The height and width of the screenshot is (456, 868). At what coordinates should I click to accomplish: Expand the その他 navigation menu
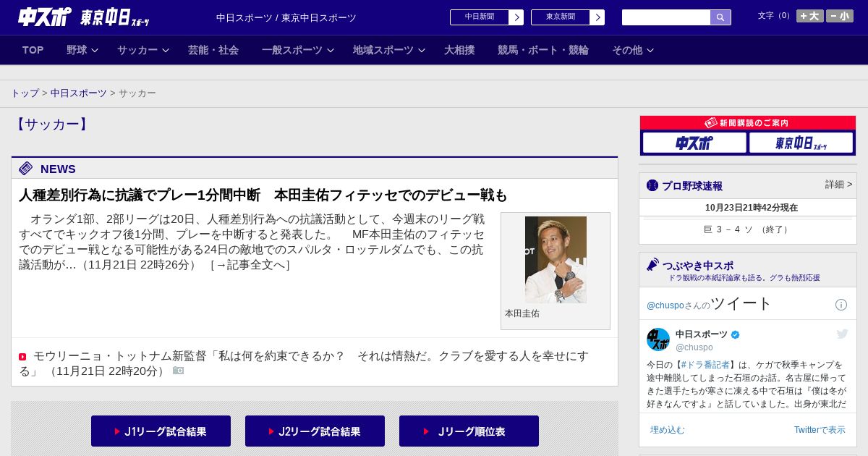coord(632,50)
